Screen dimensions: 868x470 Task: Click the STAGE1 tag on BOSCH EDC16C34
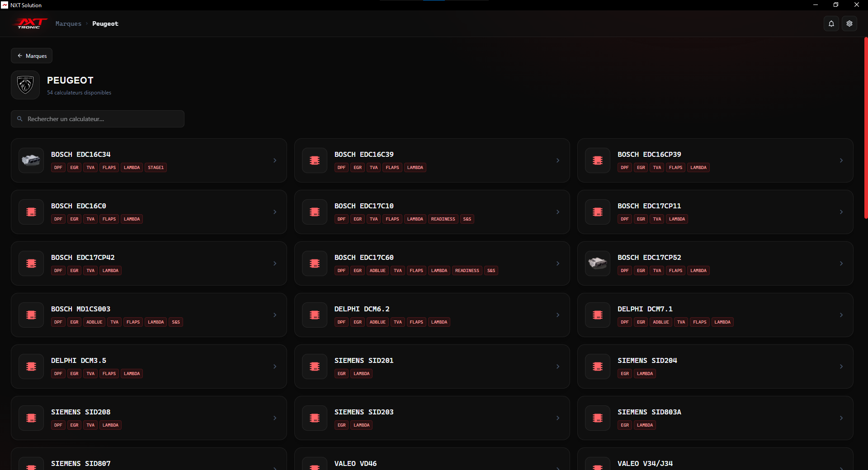click(x=156, y=168)
